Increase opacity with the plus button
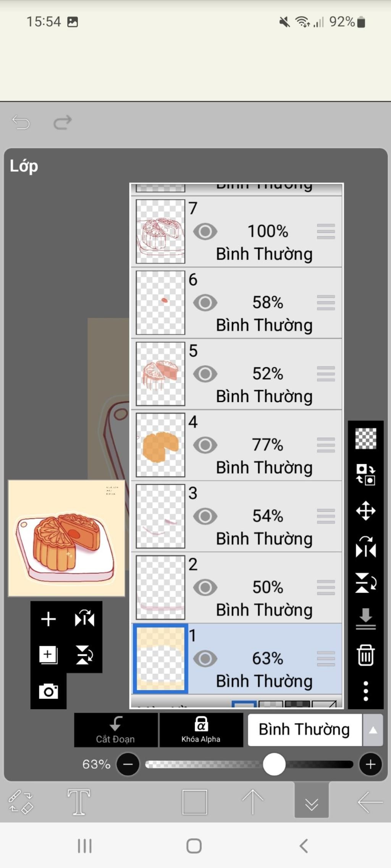 coord(370,764)
